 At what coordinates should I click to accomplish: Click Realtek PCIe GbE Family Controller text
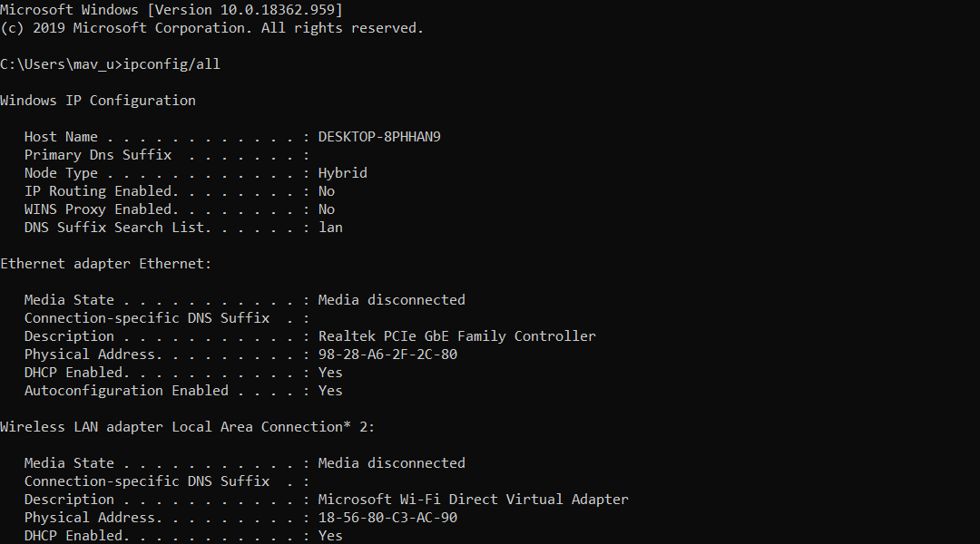pyautogui.click(x=456, y=336)
